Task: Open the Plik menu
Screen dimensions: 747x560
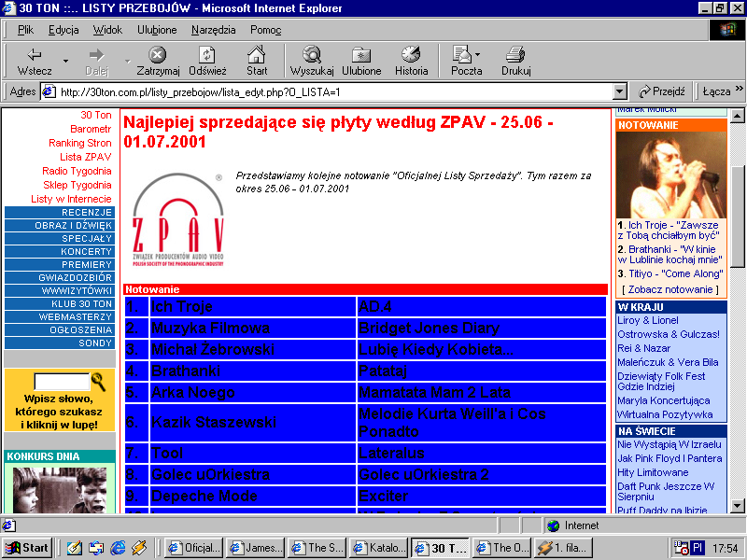Action: (25, 30)
